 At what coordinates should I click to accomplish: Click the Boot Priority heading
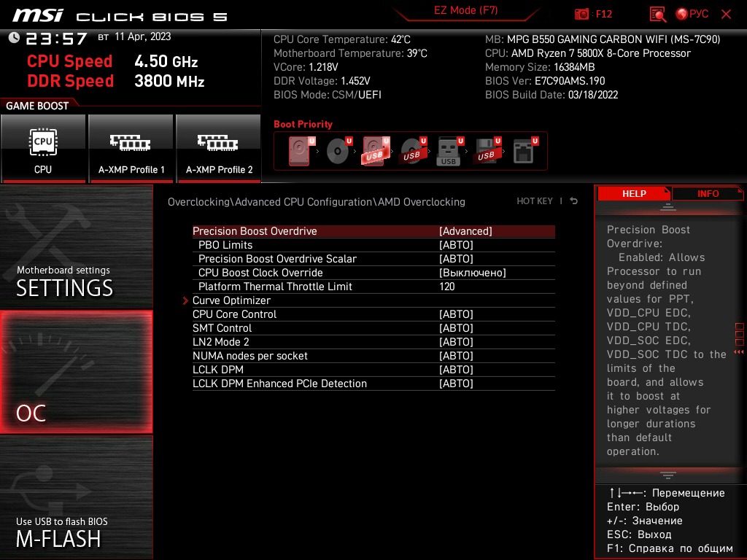pos(303,124)
